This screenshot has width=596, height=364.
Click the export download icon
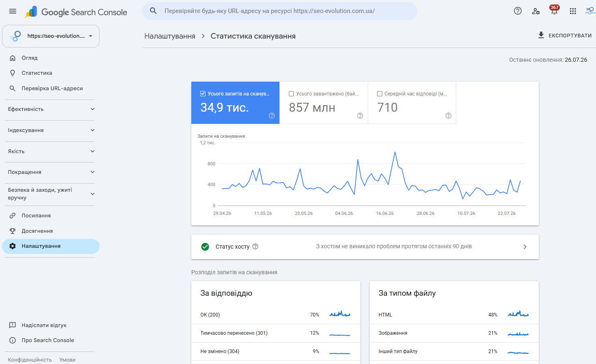pos(541,35)
